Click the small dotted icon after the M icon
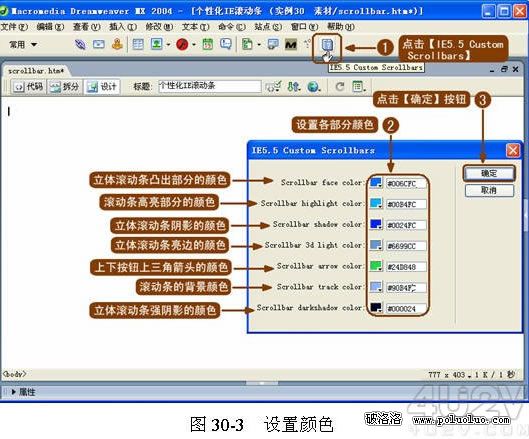 coord(307,43)
